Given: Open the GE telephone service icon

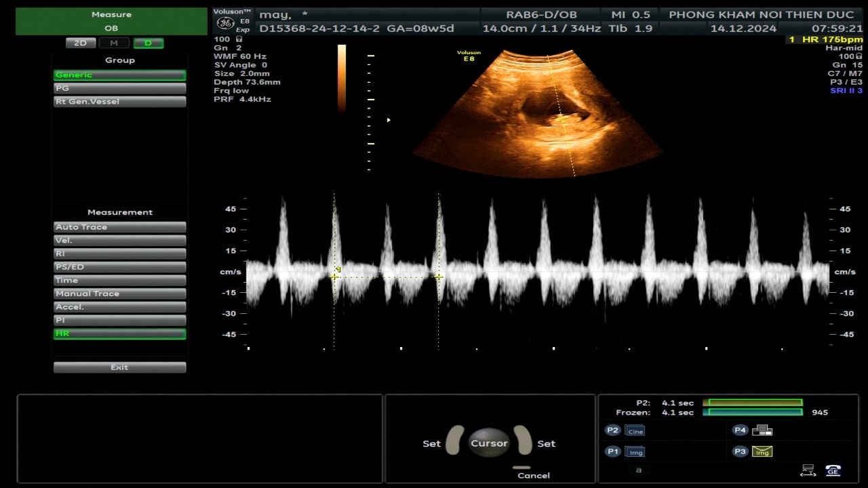Looking at the screenshot, I should click(x=833, y=470).
